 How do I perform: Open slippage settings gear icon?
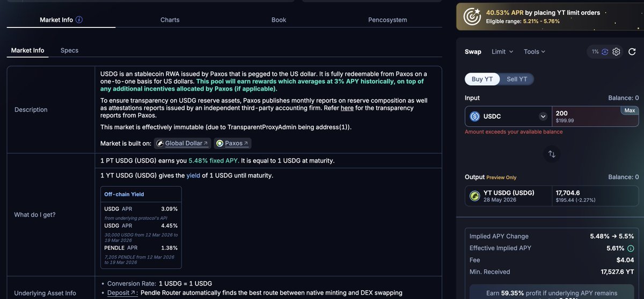pos(617,52)
